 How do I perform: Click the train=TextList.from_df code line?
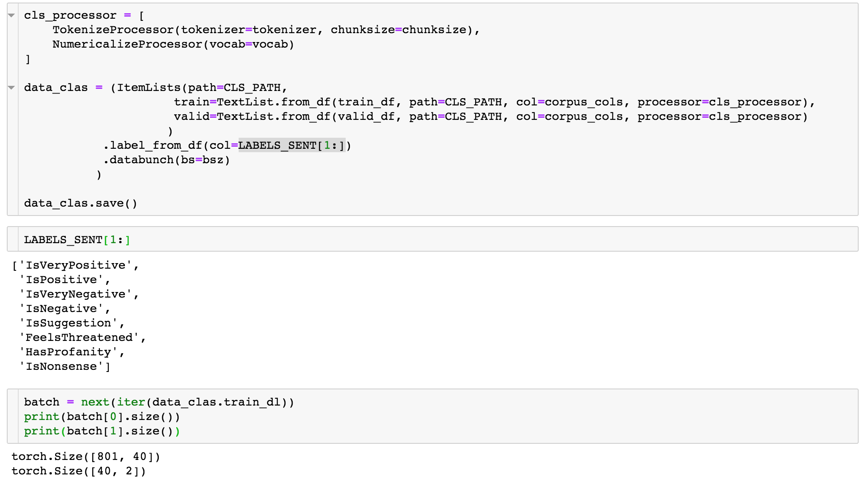(493, 102)
